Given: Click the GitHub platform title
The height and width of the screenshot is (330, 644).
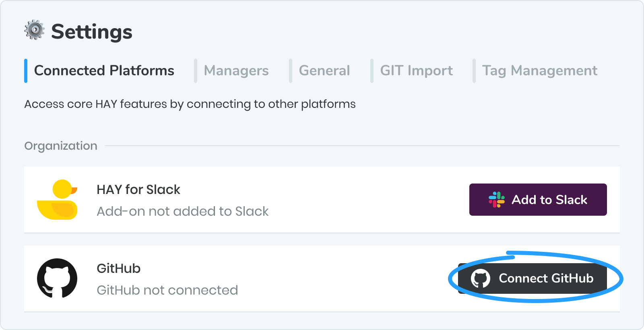Looking at the screenshot, I should pos(119,268).
